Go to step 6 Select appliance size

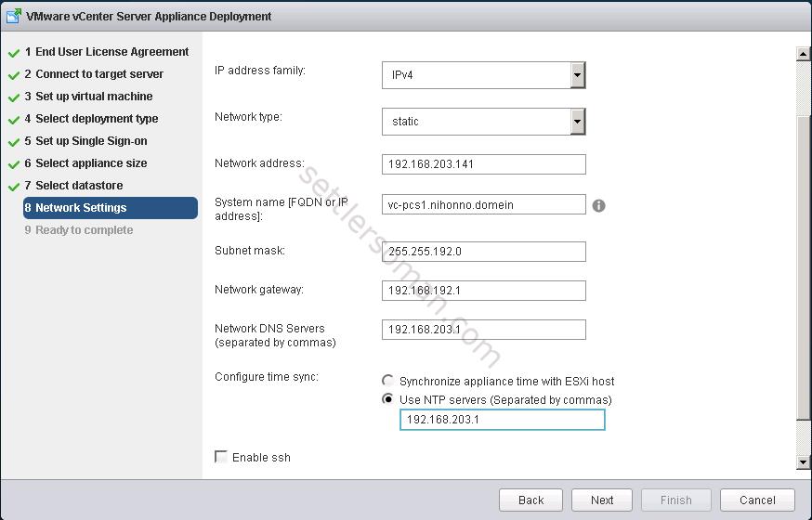coord(86,163)
